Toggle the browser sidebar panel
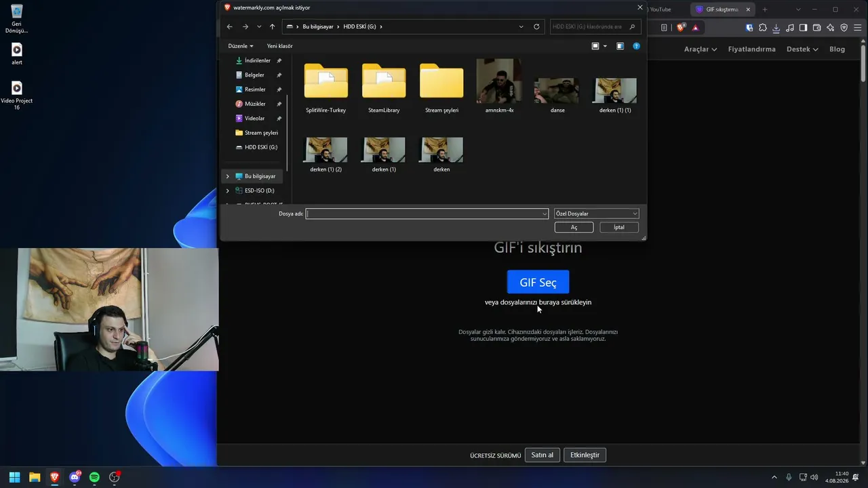Screen dimensions: 868x488 pyautogui.click(x=803, y=28)
